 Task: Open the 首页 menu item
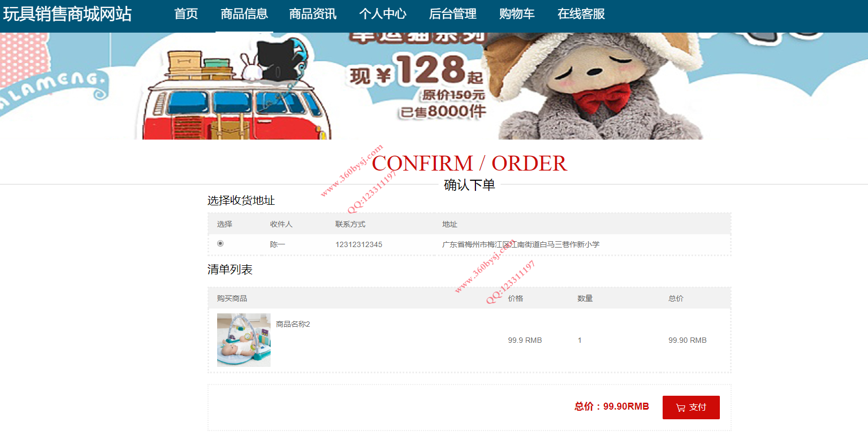coord(186,14)
